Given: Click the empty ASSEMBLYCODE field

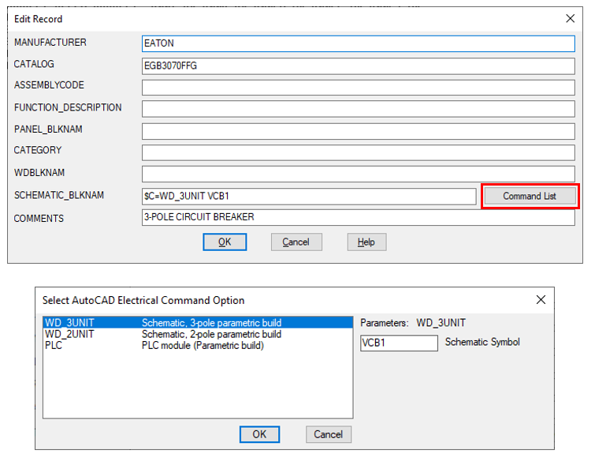Looking at the screenshot, I should tap(358, 87).
